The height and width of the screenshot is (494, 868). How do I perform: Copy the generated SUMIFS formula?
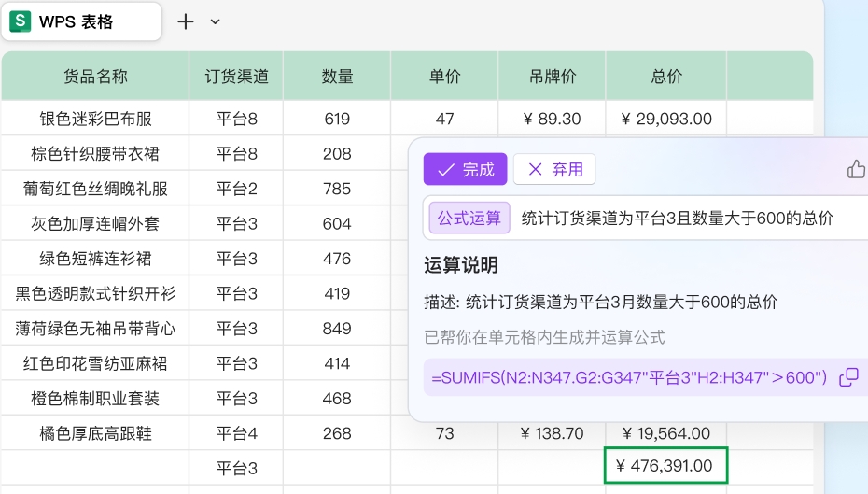pos(848,377)
